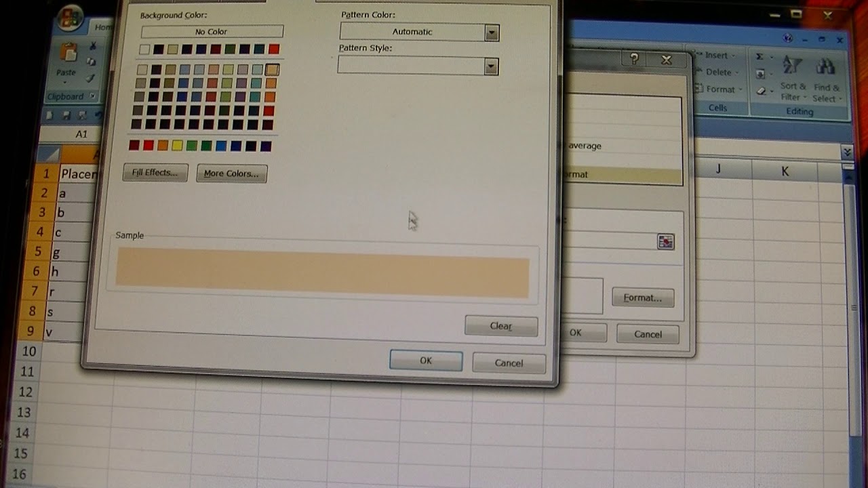This screenshot has width=868, height=488.
Task: Select the Format Painter brush icon
Action: point(91,79)
